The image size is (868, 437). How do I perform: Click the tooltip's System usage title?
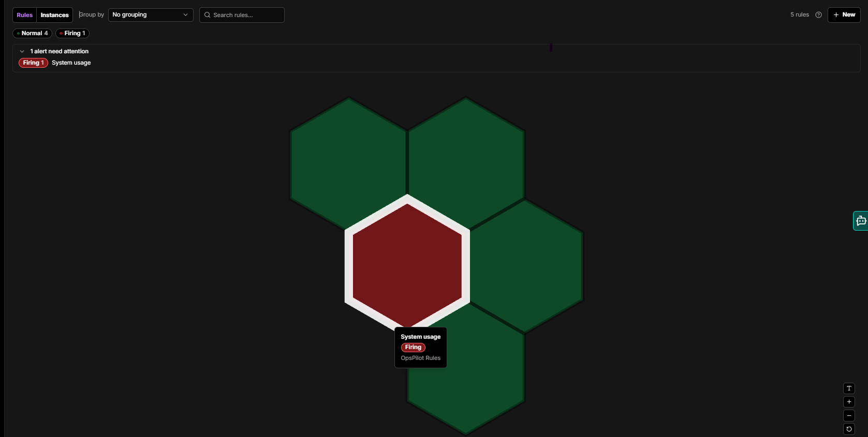pos(420,337)
